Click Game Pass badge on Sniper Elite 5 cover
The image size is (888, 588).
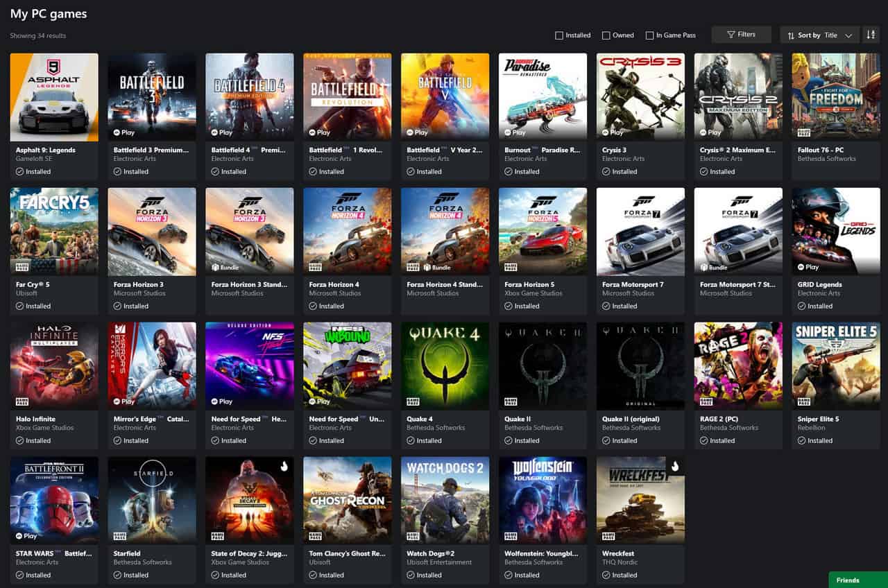pyautogui.click(x=803, y=401)
